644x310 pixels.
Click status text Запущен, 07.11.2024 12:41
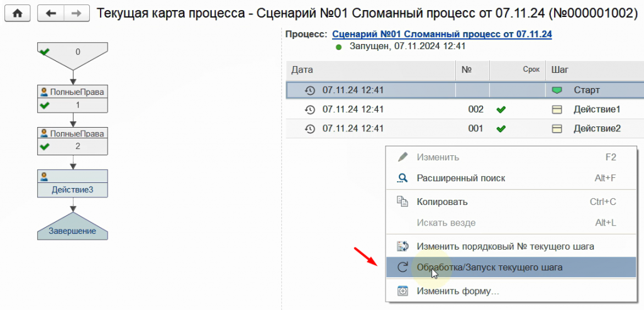[x=408, y=47]
